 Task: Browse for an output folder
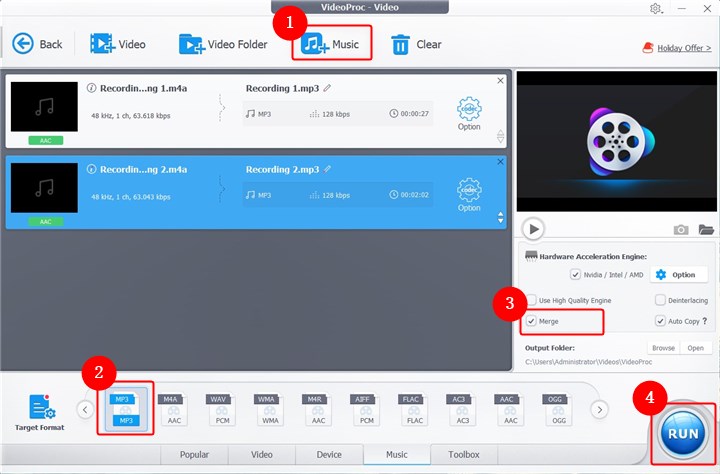(x=664, y=348)
